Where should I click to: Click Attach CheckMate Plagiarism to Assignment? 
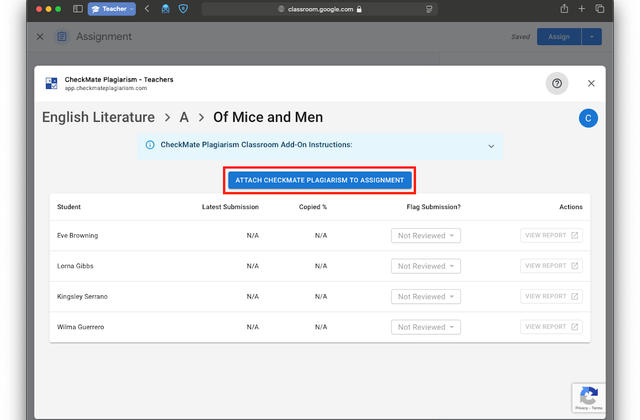point(320,180)
